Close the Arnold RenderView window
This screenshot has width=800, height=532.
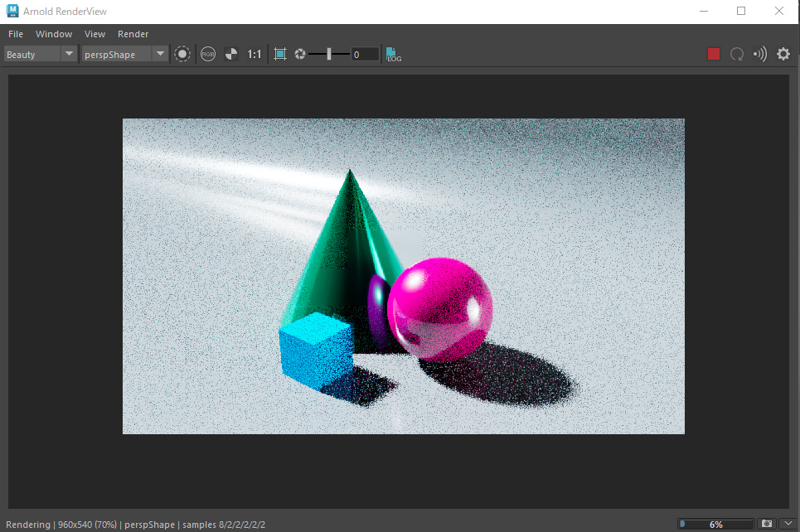(x=779, y=11)
